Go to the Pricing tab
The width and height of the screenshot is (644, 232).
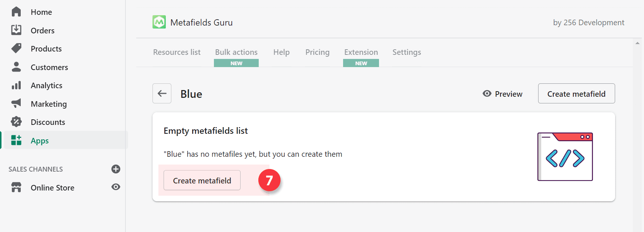317,52
